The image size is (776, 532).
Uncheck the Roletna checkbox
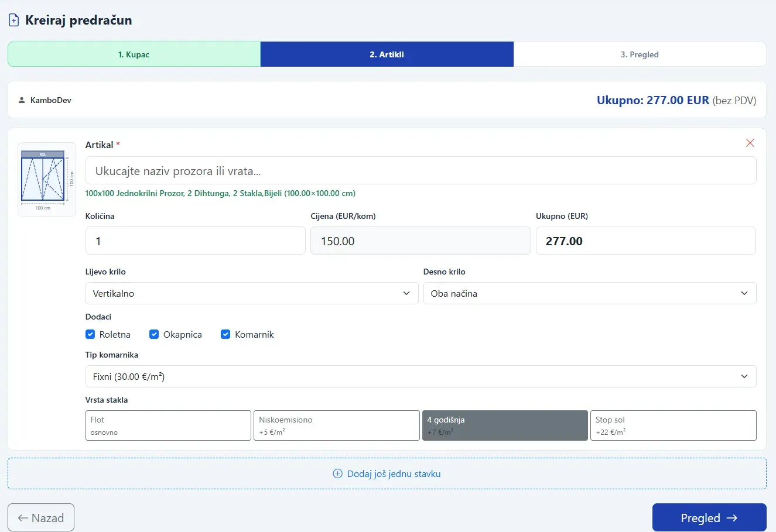coord(90,334)
